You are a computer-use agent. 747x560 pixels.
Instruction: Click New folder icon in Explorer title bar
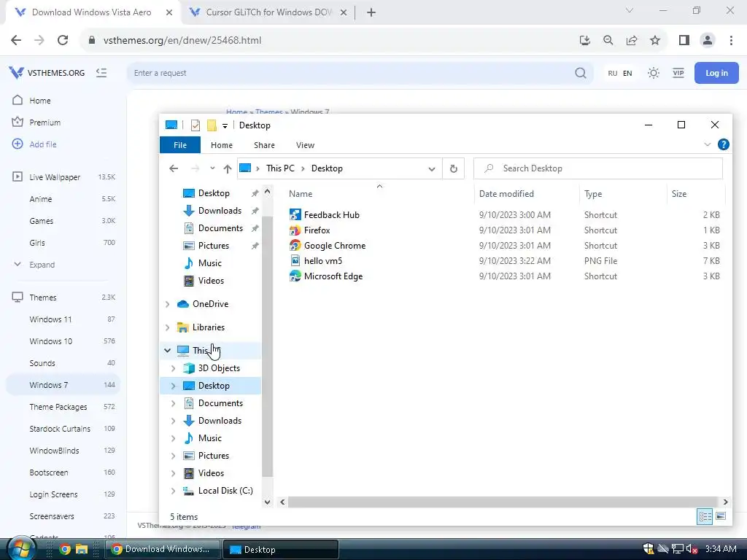click(x=212, y=125)
